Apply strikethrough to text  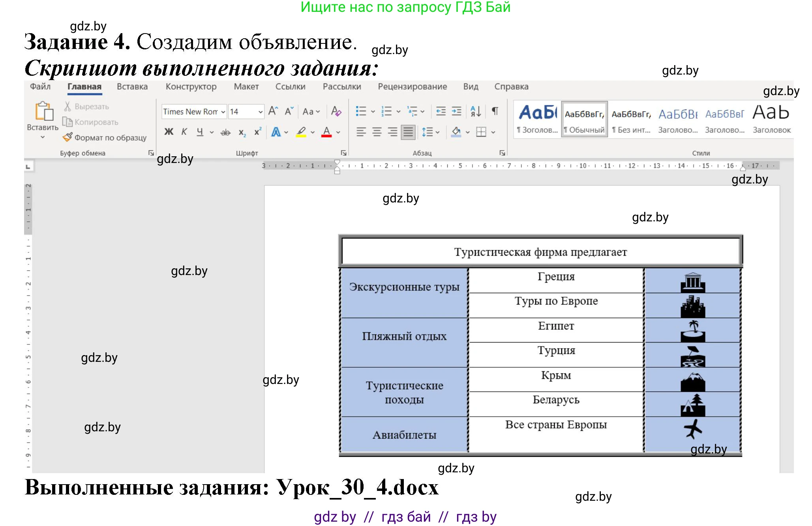click(225, 132)
